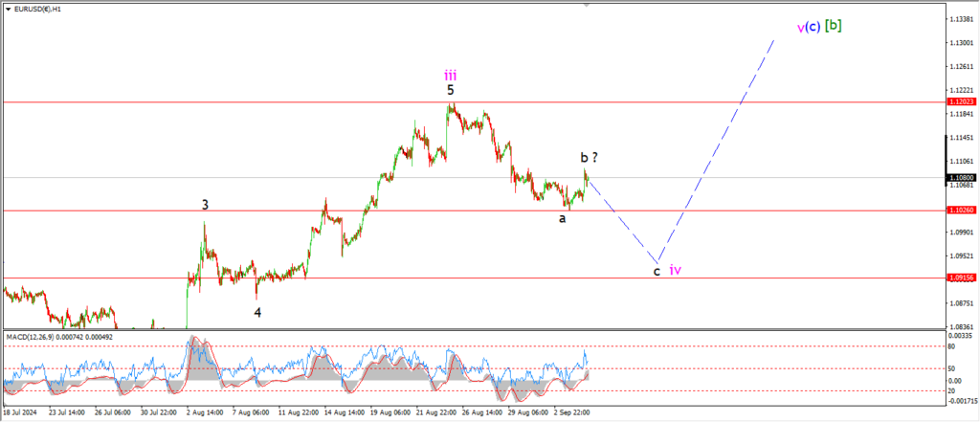Select the red 1.10260 price level label
The width and height of the screenshot is (980, 422).
point(961,210)
